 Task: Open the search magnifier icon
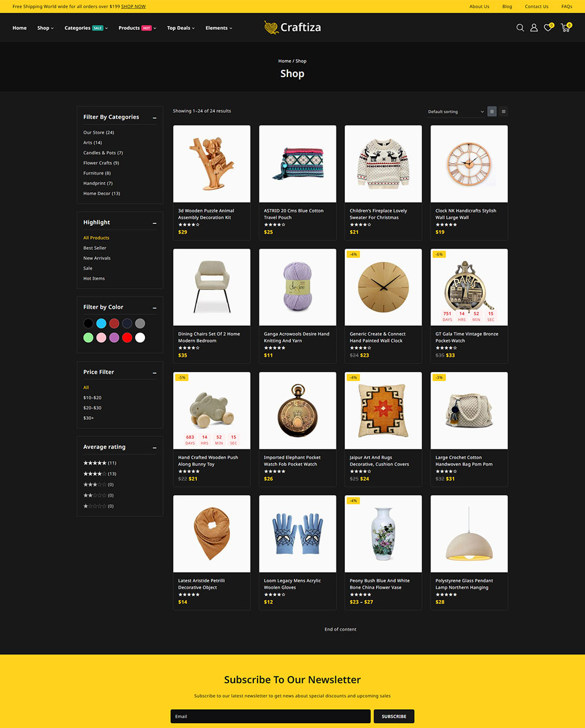click(520, 28)
